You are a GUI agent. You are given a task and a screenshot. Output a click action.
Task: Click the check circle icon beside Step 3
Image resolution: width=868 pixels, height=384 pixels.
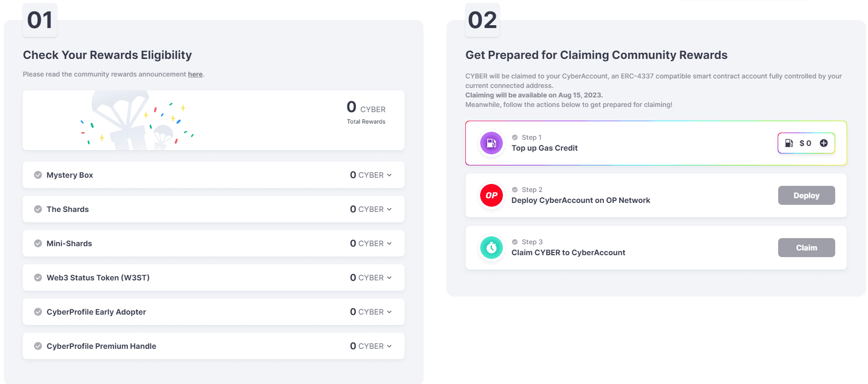pyautogui.click(x=515, y=242)
